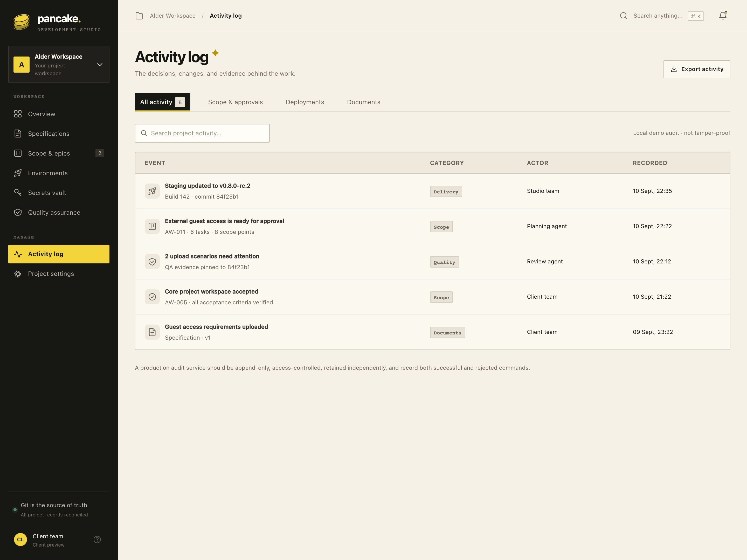
Task: Click the pancake stack logo
Action: point(22,22)
